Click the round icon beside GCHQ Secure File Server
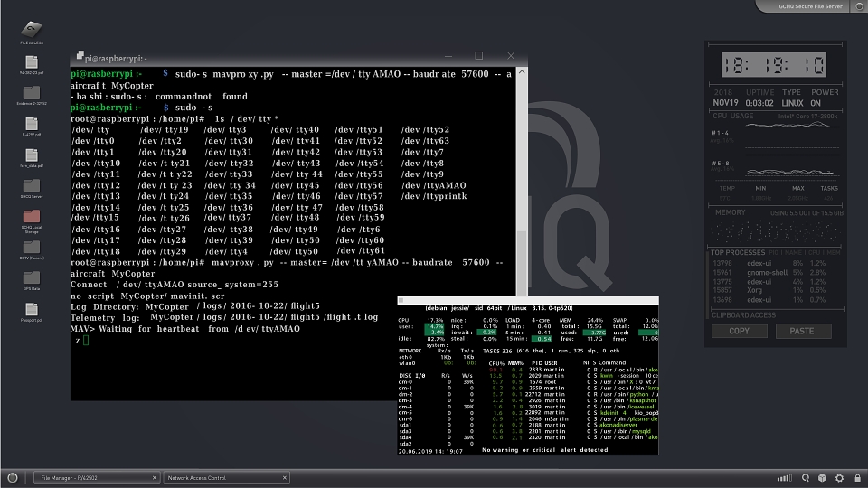868x488 pixels. tap(860, 6)
